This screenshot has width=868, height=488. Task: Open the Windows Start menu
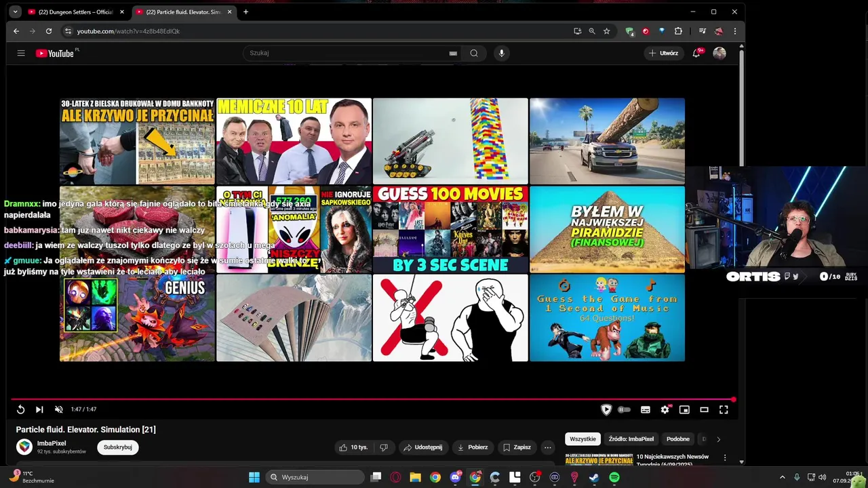pos(254,477)
